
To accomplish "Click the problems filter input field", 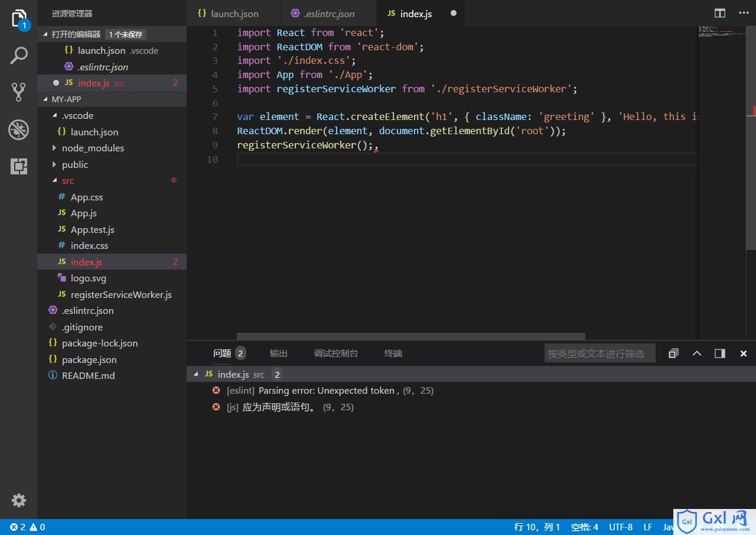I will [599, 354].
